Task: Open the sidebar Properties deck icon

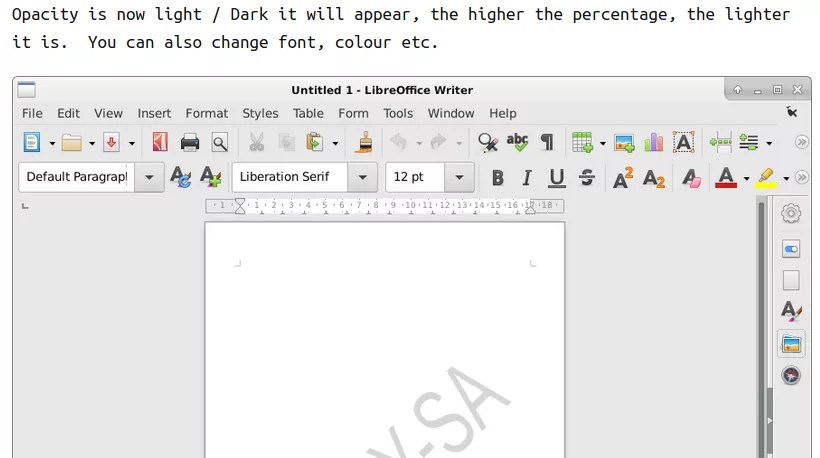Action: (x=791, y=249)
